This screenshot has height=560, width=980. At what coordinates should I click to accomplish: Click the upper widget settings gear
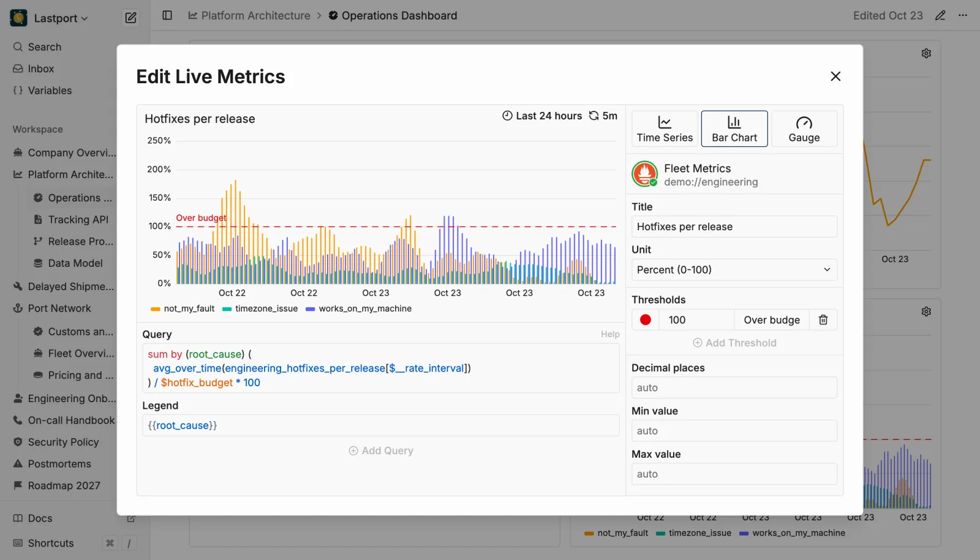pyautogui.click(x=926, y=53)
